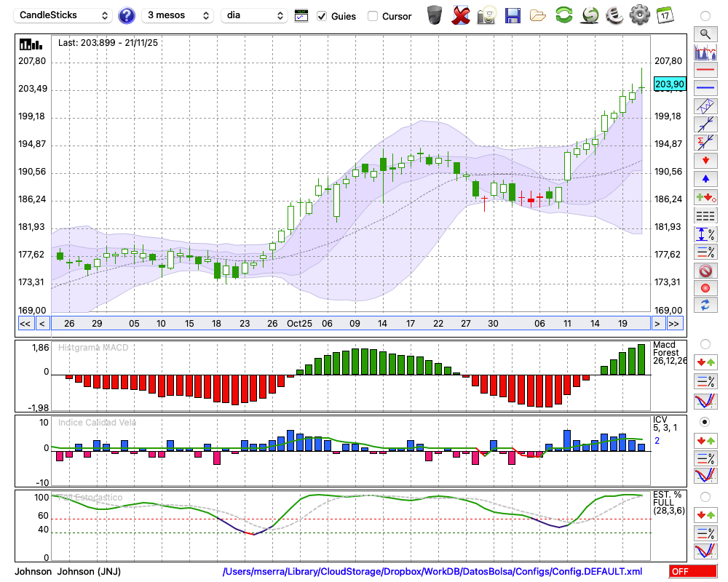Select the blue horizontal line tool
This screenshot has width=728, height=582.
pos(705,88)
